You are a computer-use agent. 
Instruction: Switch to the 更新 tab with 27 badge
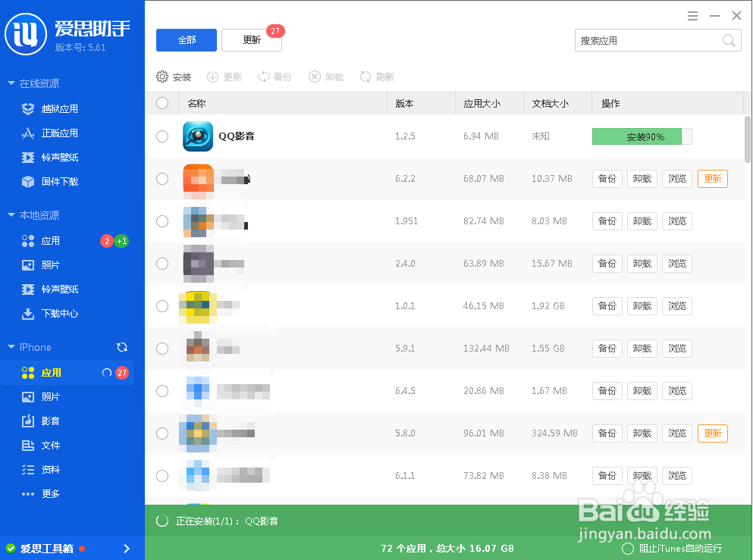pos(252,40)
